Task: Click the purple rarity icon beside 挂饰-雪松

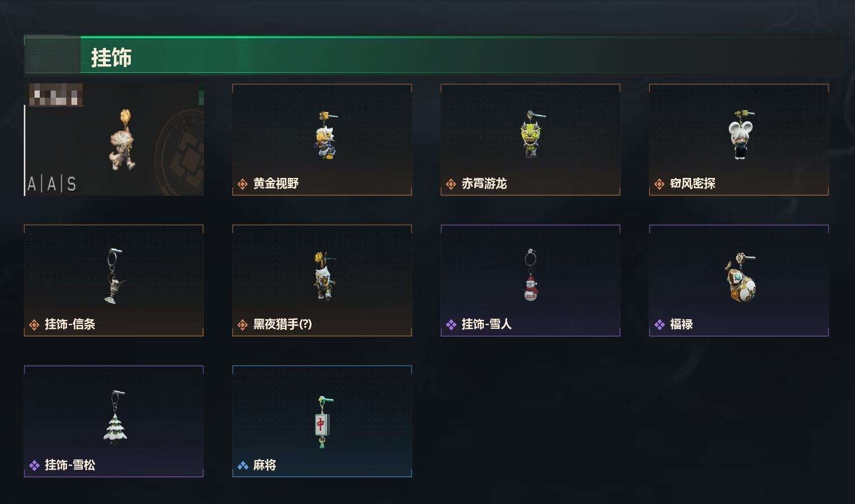Action: pos(34,466)
